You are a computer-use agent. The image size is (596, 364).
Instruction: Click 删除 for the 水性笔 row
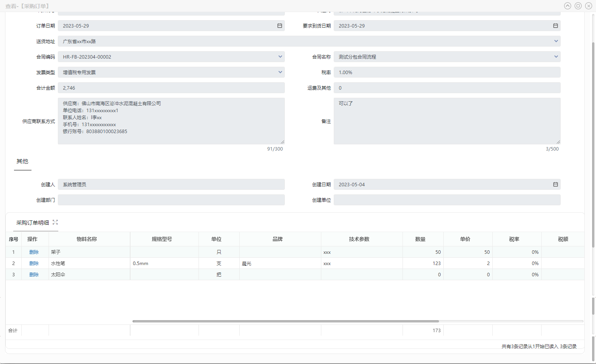coord(34,263)
